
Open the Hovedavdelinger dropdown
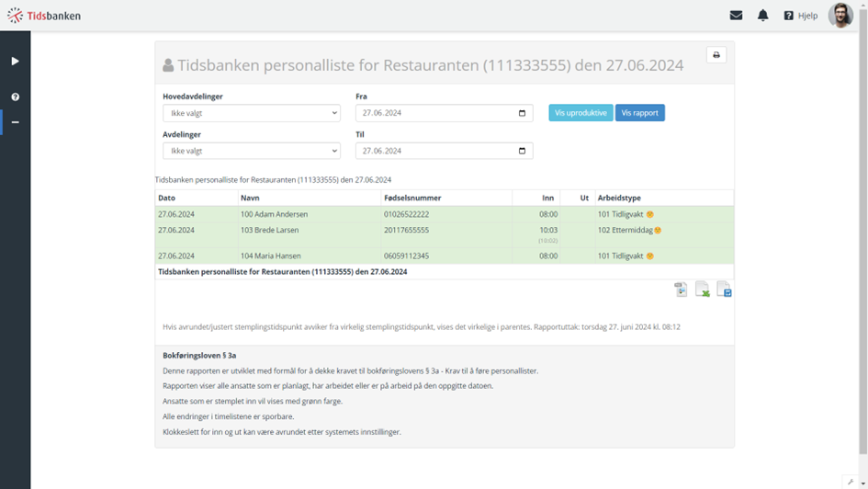(x=252, y=113)
